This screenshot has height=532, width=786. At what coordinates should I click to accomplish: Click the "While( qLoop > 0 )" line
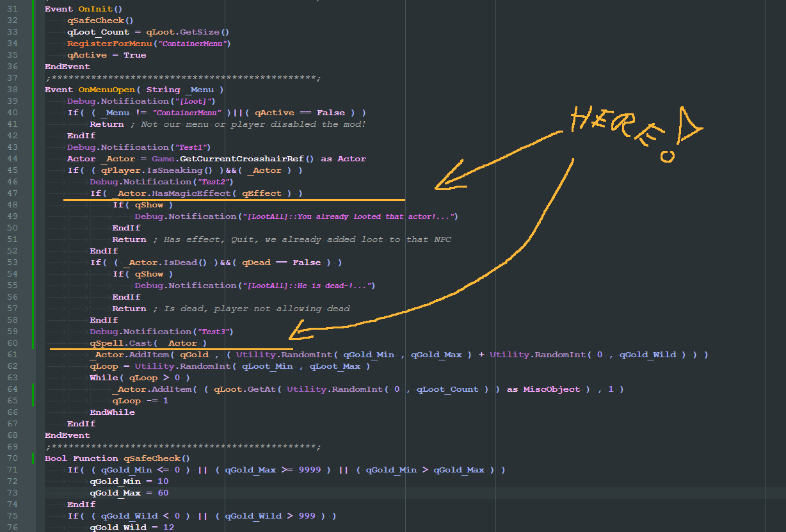click(x=140, y=378)
